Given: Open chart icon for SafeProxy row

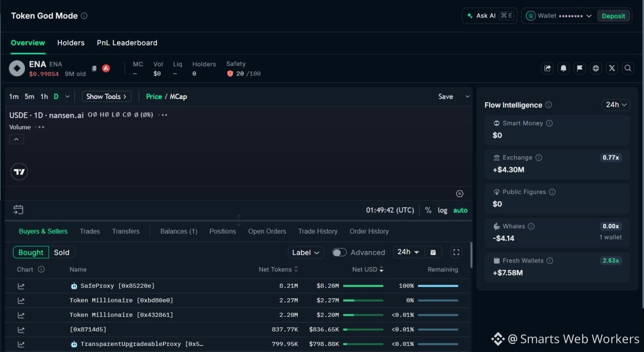Looking at the screenshot, I should 21,286.
